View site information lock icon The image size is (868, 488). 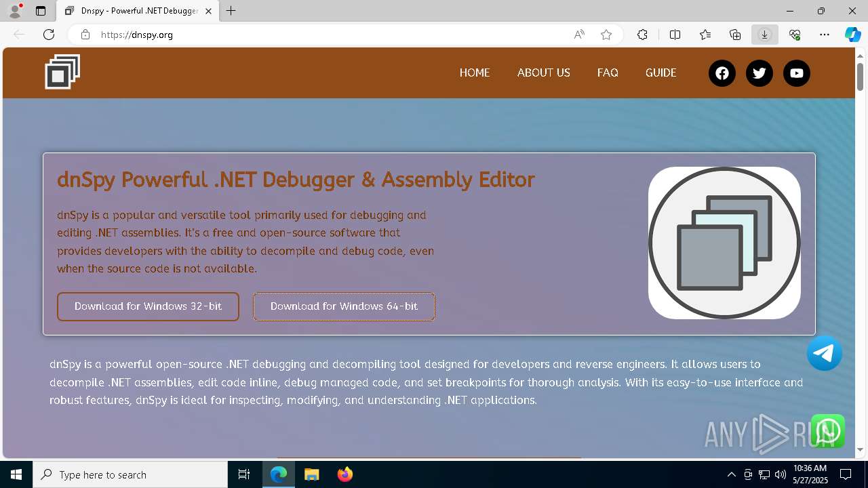click(85, 35)
